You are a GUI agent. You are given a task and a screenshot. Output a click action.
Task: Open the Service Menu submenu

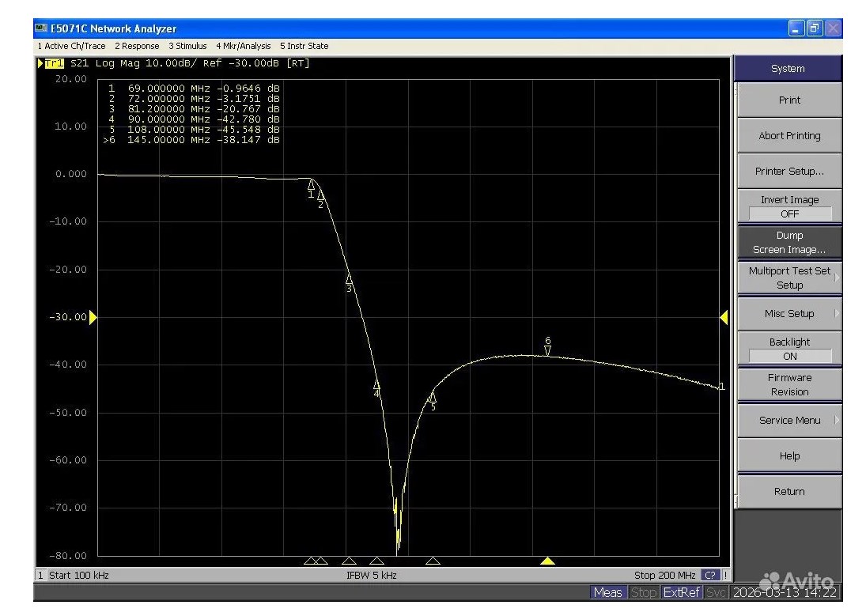[x=788, y=420]
